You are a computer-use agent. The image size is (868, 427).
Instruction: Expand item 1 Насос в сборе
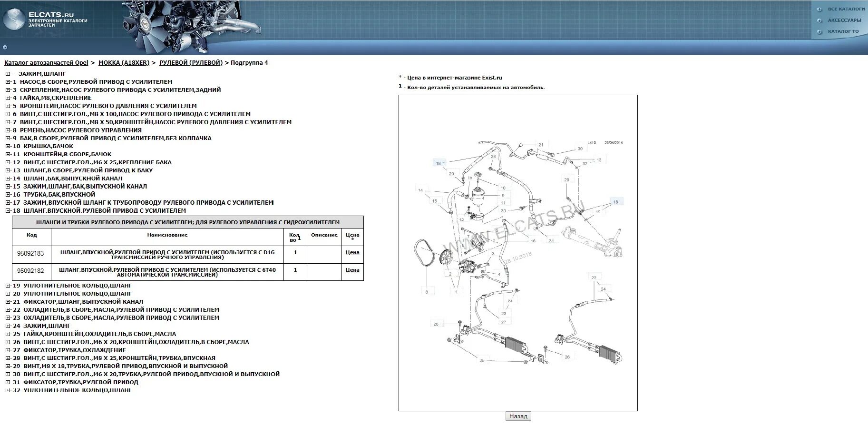click(x=8, y=82)
